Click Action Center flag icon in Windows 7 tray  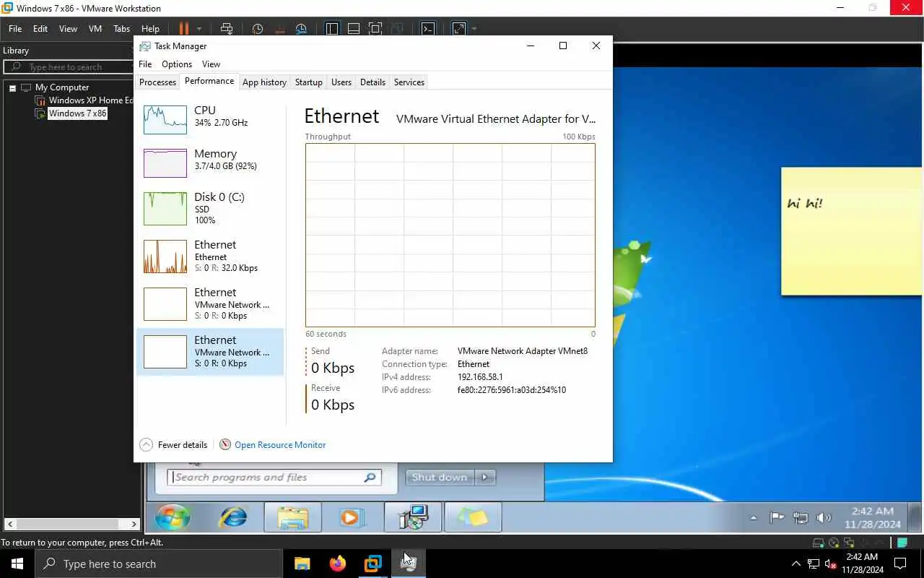(x=777, y=517)
